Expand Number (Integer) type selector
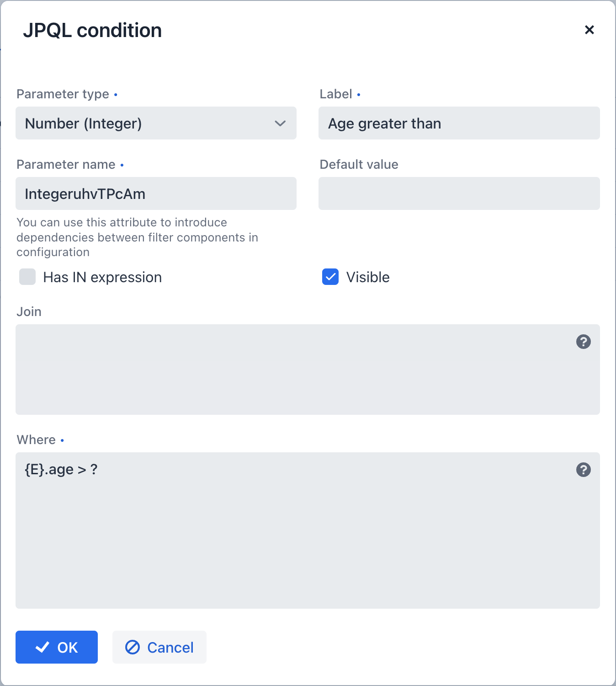The image size is (616, 686). 156,123
